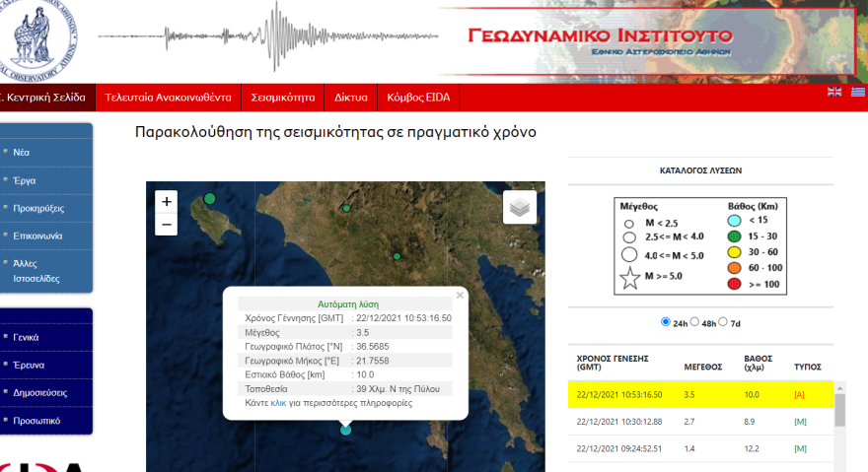Zoom in on the seismicity map
Viewport: 868px width, 472px height.
tap(166, 201)
